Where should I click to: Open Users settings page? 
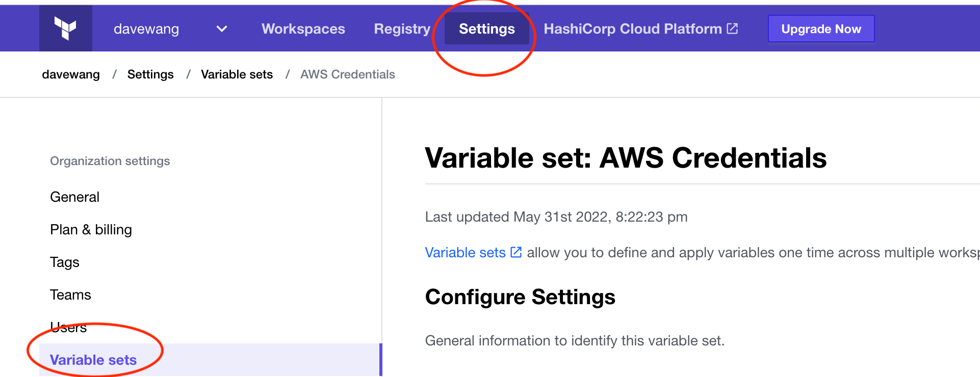point(68,328)
